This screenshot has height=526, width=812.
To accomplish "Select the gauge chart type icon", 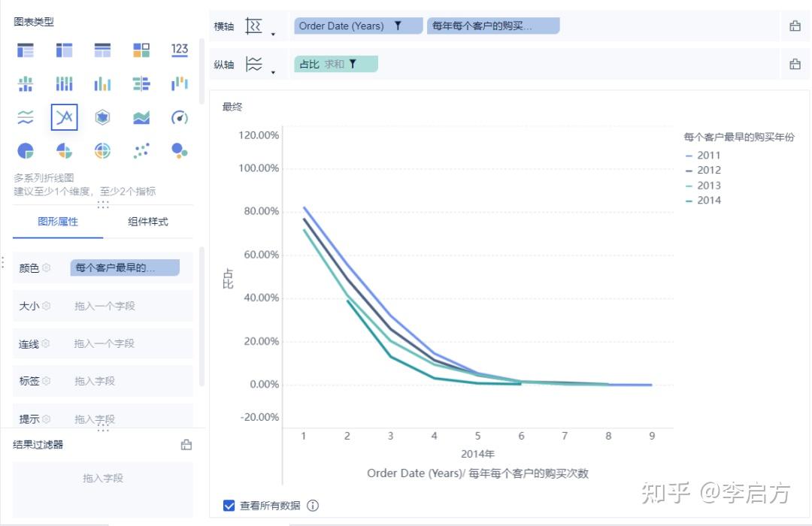I will (x=180, y=117).
